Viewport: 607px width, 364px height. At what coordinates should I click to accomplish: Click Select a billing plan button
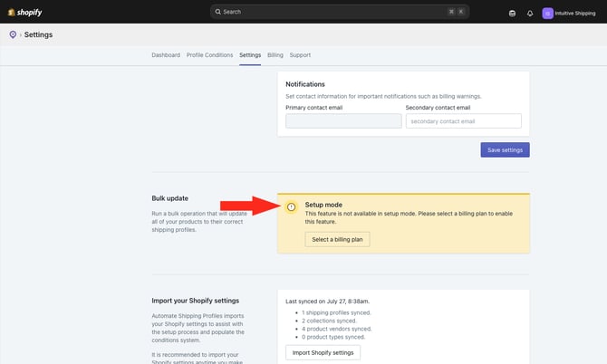(x=337, y=239)
